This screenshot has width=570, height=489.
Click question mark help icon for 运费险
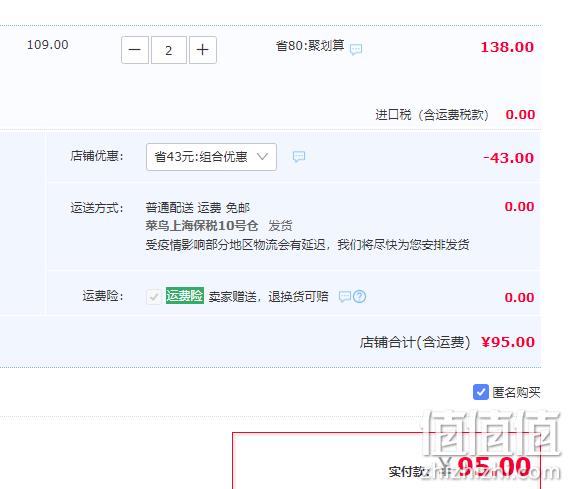[x=360, y=296]
